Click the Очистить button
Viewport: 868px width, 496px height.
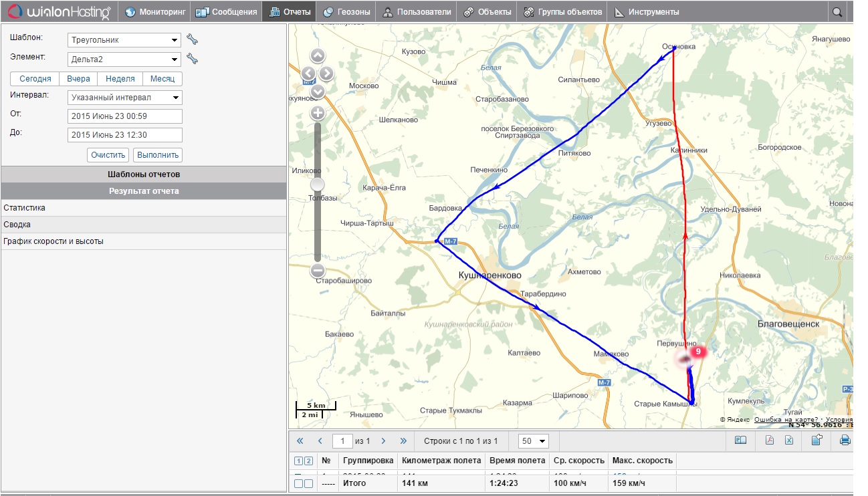(x=108, y=155)
